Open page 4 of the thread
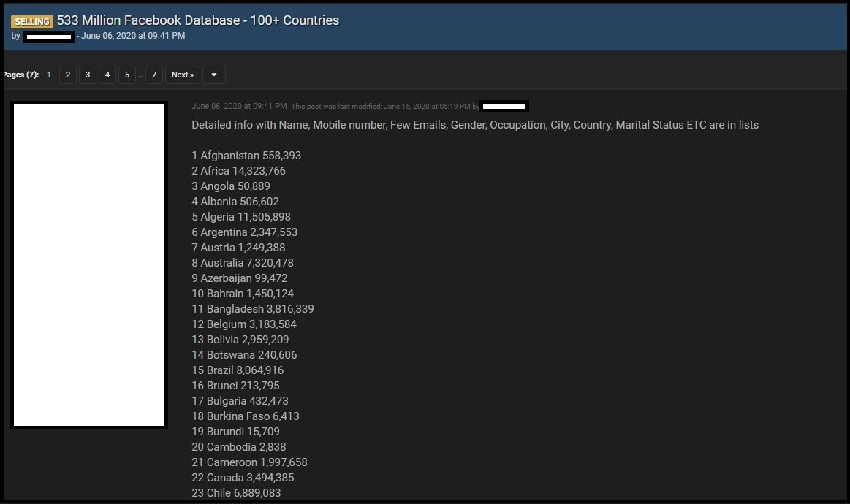This screenshot has width=850, height=504. point(107,75)
